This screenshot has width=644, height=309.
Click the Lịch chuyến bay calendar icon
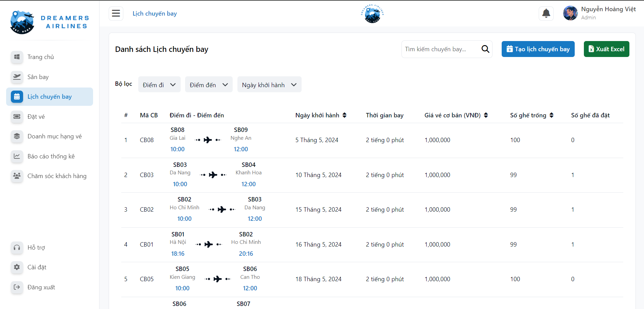tap(17, 97)
